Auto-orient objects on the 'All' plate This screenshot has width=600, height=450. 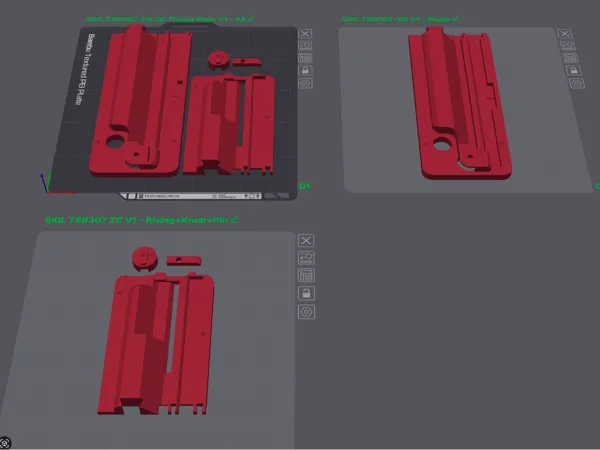click(305, 46)
